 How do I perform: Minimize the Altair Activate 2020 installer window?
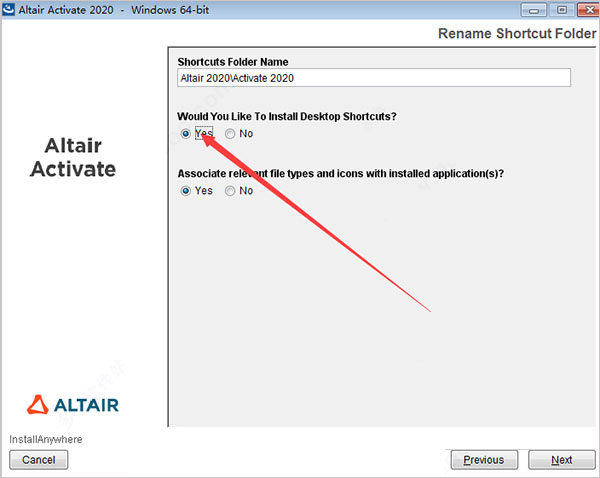[533, 10]
